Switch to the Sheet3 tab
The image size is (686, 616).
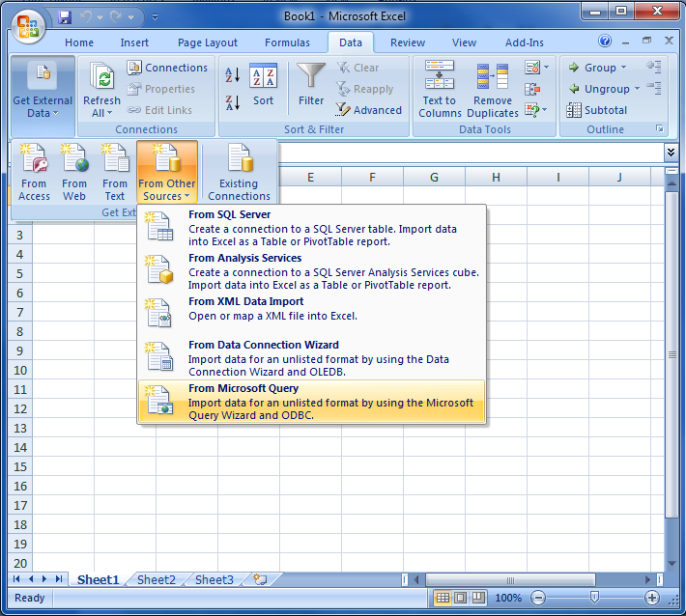coord(214,580)
